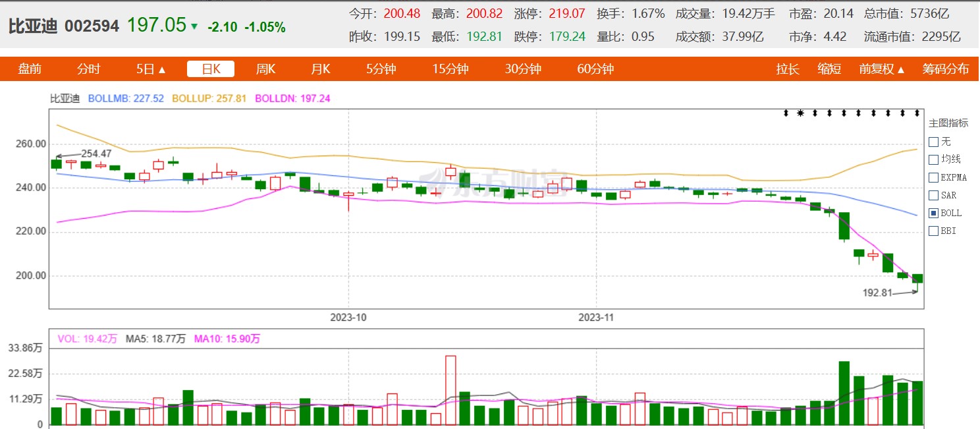
Task: Click the BOLLDN: 197.24 legend entry
Action: [292, 99]
